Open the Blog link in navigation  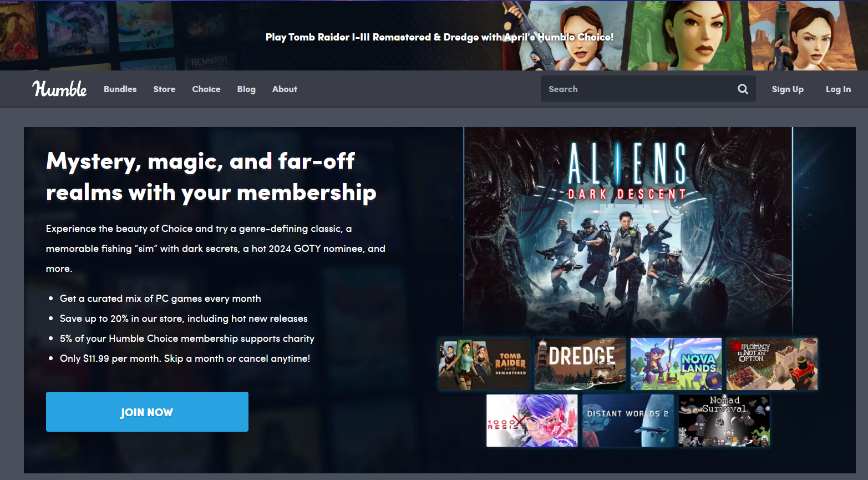tap(246, 89)
